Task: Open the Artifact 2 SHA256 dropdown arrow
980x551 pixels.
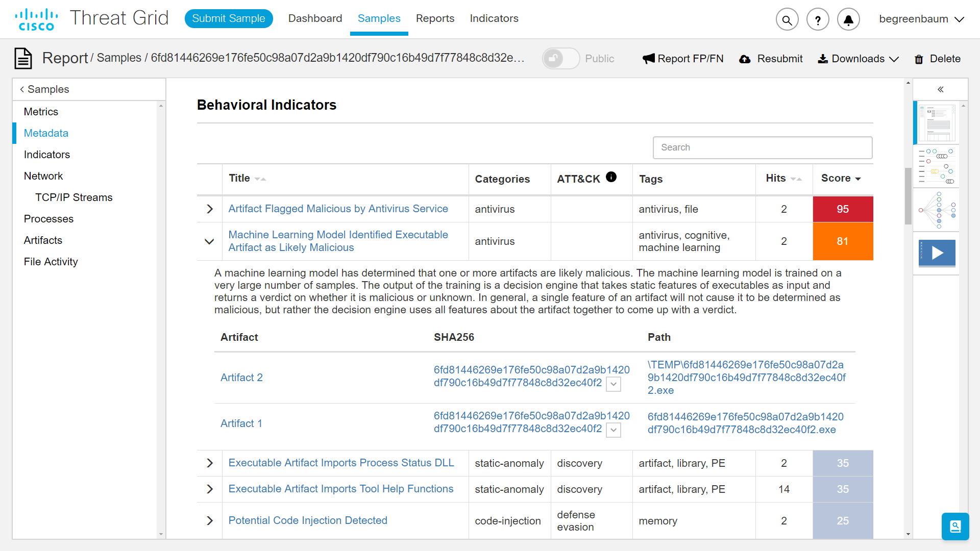Action: [614, 384]
